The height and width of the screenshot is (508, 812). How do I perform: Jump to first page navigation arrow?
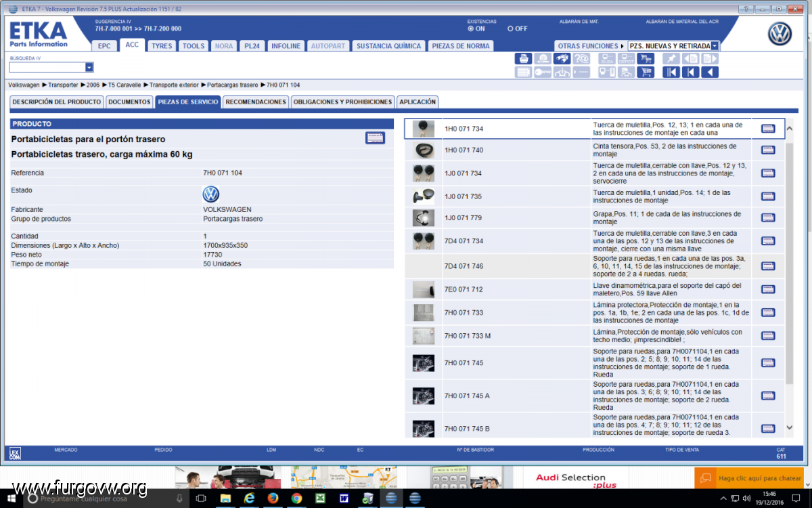[671, 72]
